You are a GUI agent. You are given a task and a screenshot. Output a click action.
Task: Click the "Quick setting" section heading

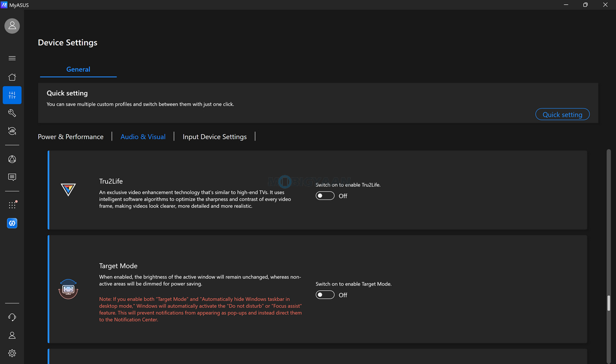[x=67, y=93]
